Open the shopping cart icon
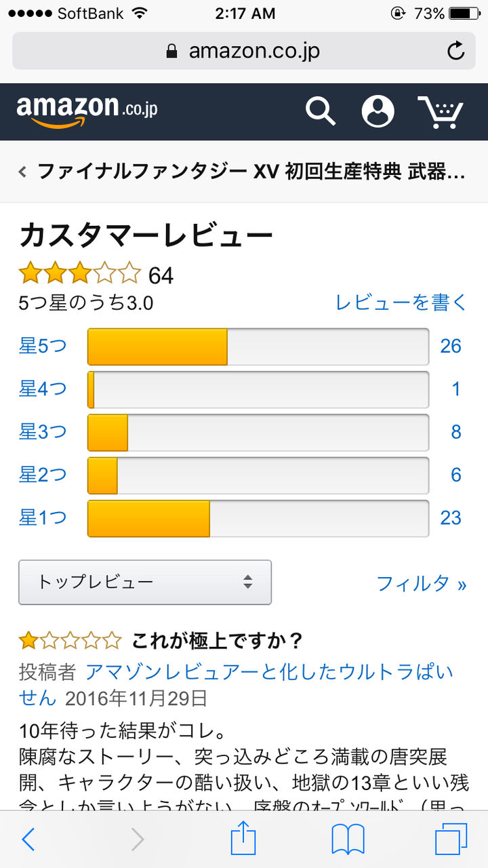The width and height of the screenshot is (488, 868). pos(440,112)
